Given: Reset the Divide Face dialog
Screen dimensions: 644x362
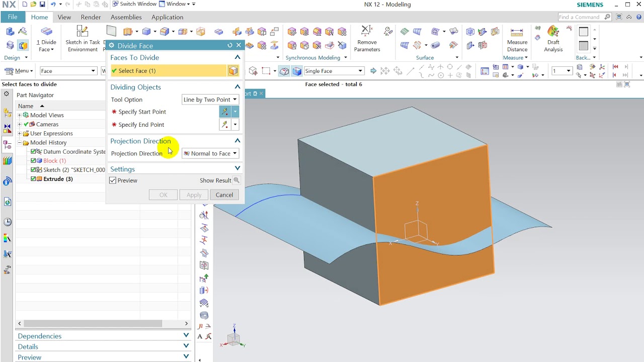Looking at the screenshot, I should click(x=230, y=45).
